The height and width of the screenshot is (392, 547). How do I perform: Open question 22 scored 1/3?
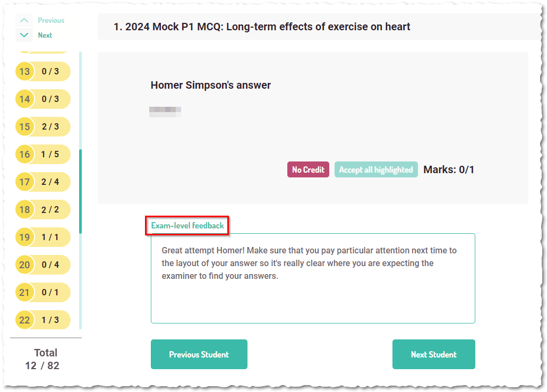click(43, 320)
